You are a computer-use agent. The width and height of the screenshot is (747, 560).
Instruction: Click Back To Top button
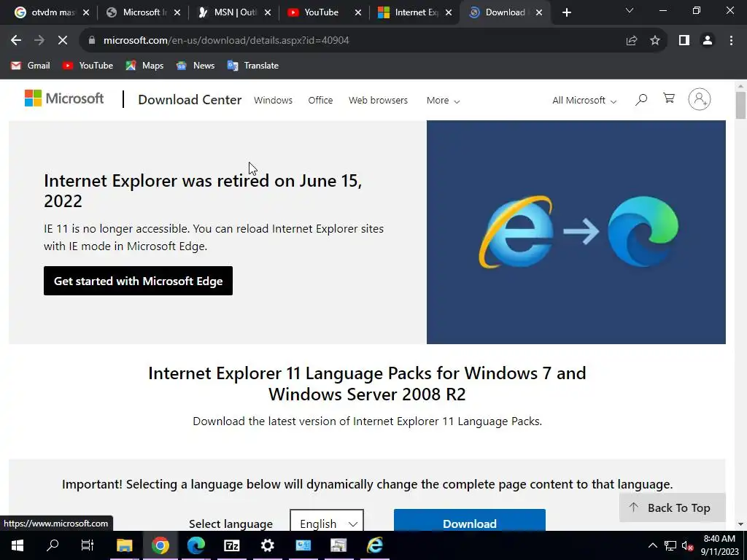[x=672, y=507]
